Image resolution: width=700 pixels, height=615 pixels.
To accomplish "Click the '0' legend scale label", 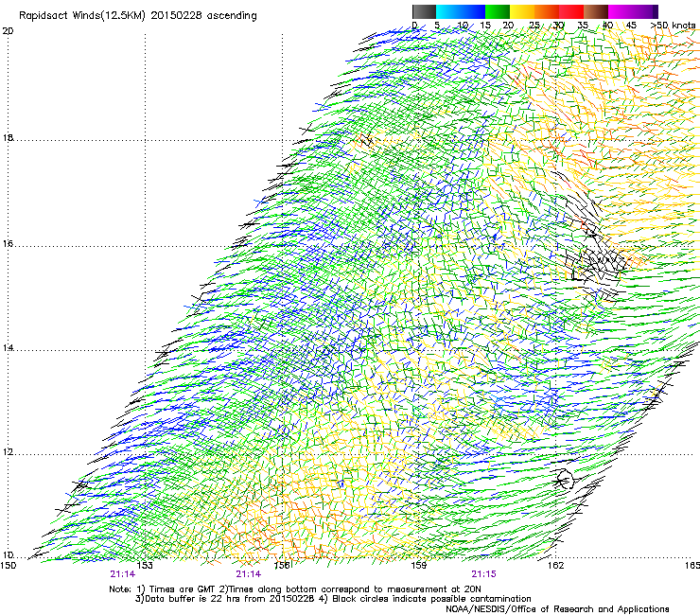I will [x=414, y=26].
